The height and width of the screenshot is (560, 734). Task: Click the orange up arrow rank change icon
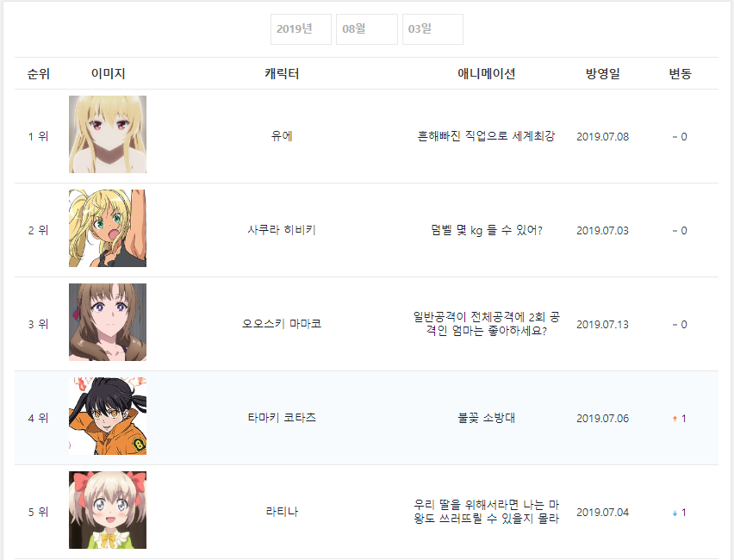(675, 419)
